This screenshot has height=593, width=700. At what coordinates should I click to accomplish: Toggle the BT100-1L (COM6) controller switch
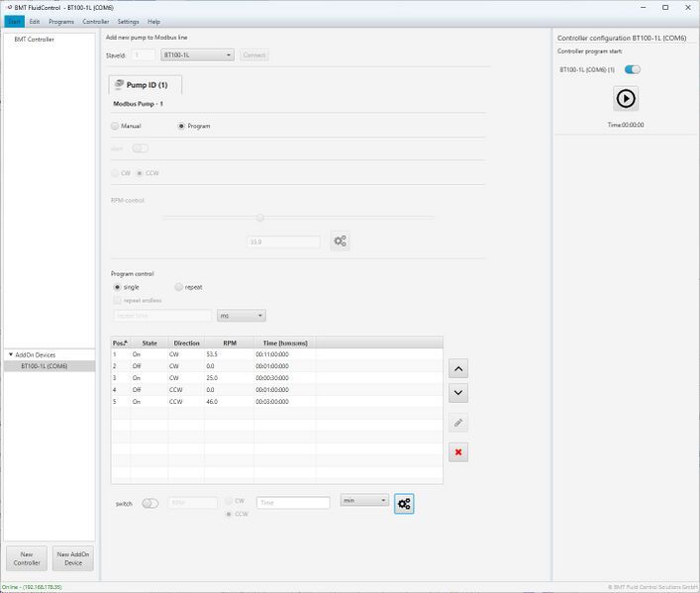point(632,69)
